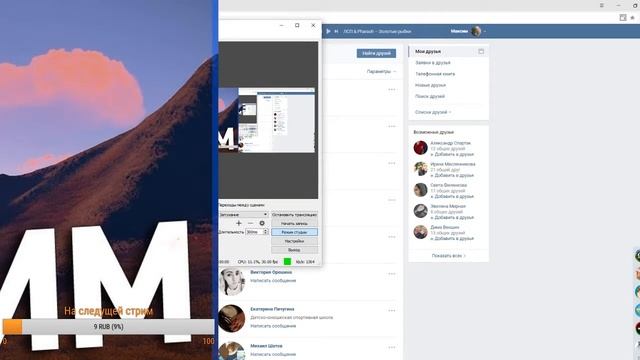Viewport: 640px width, 360px height.
Task: Open "Настройки" button in OBS
Action: coord(294,241)
